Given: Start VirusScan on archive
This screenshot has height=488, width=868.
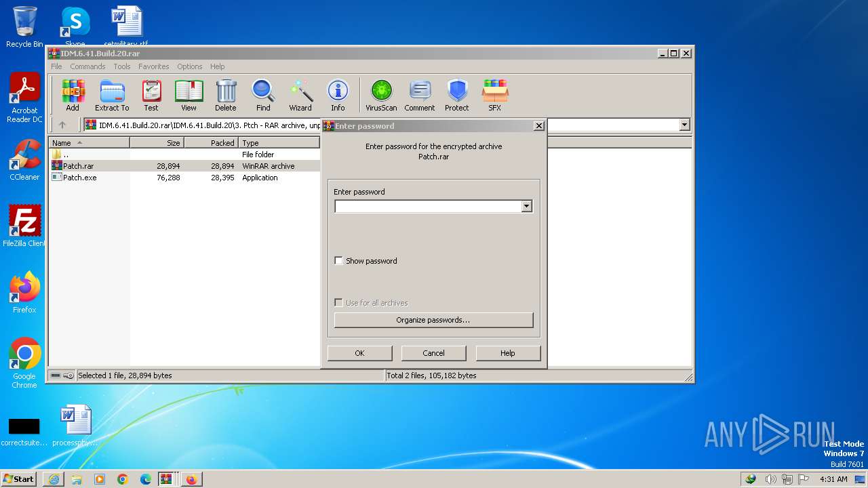Looking at the screenshot, I should pyautogui.click(x=381, y=95).
